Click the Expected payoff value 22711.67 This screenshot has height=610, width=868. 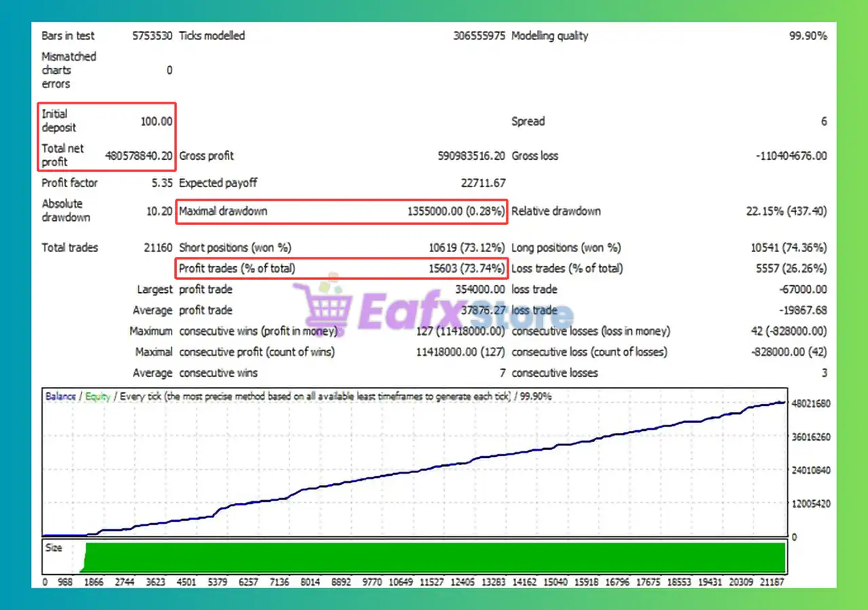[483, 183]
